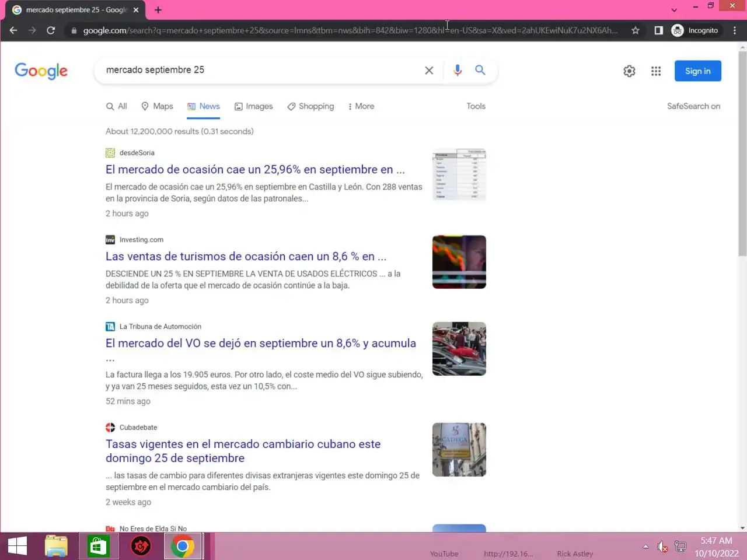The width and height of the screenshot is (747, 560).
Task: Go to the Google logo homepage
Action: coord(41,71)
